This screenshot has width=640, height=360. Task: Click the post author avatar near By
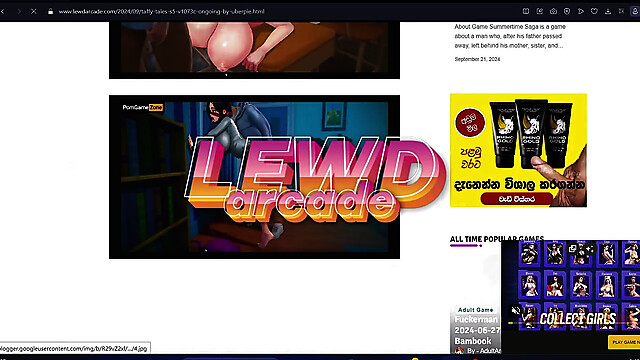click(459, 351)
